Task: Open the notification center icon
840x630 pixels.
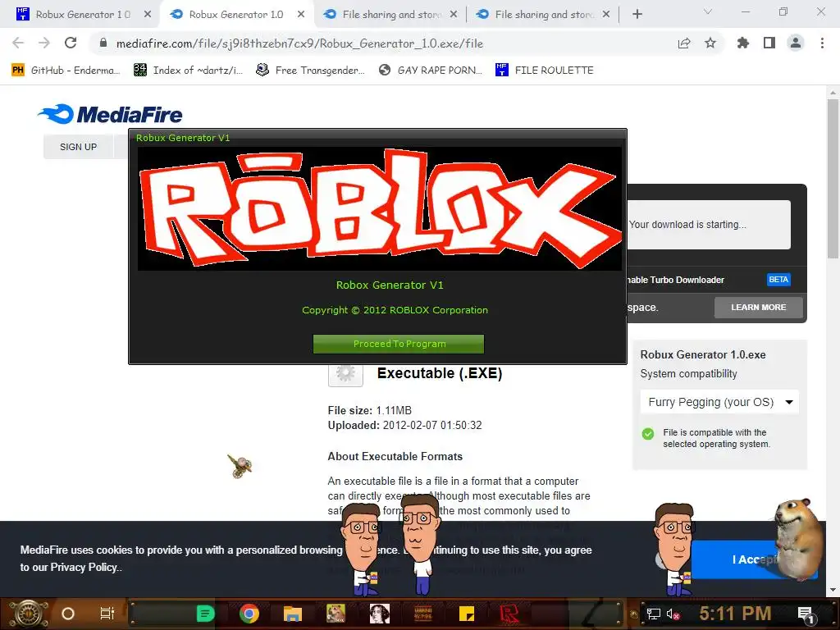Action: [x=806, y=614]
